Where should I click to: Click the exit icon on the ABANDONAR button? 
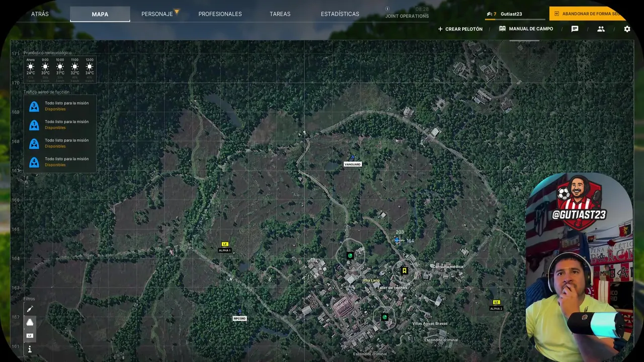coord(556,14)
